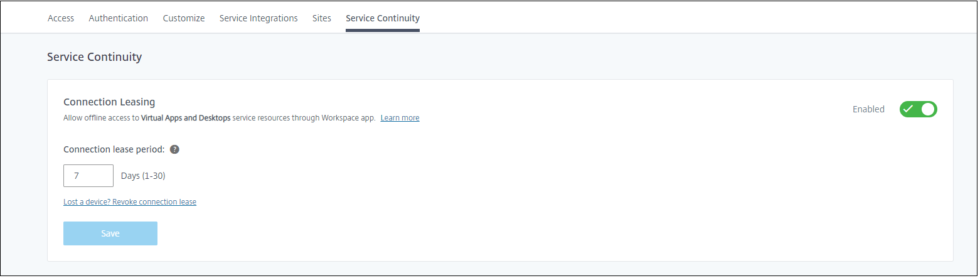The width and height of the screenshot is (980, 278).
Task: Click the Days (1-30) range label
Action: [x=143, y=176]
